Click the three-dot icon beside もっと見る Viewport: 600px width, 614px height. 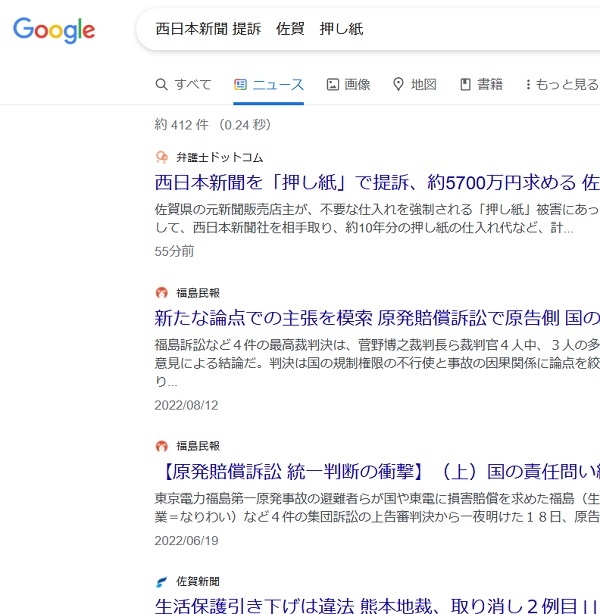pos(528,84)
